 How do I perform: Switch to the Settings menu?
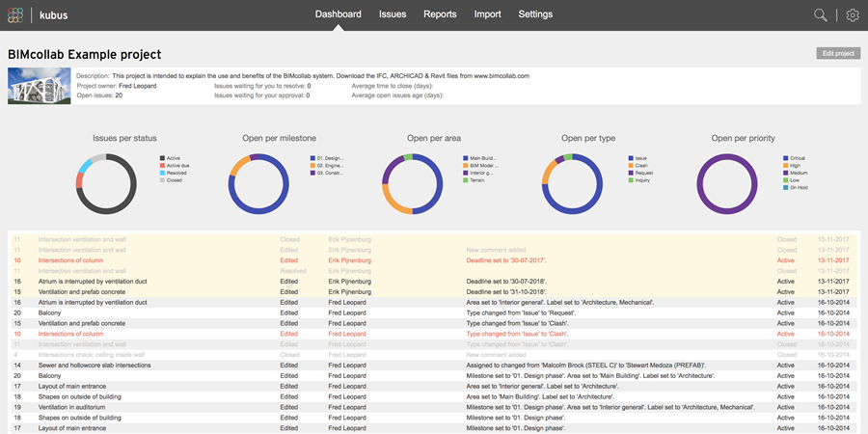[x=535, y=14]
